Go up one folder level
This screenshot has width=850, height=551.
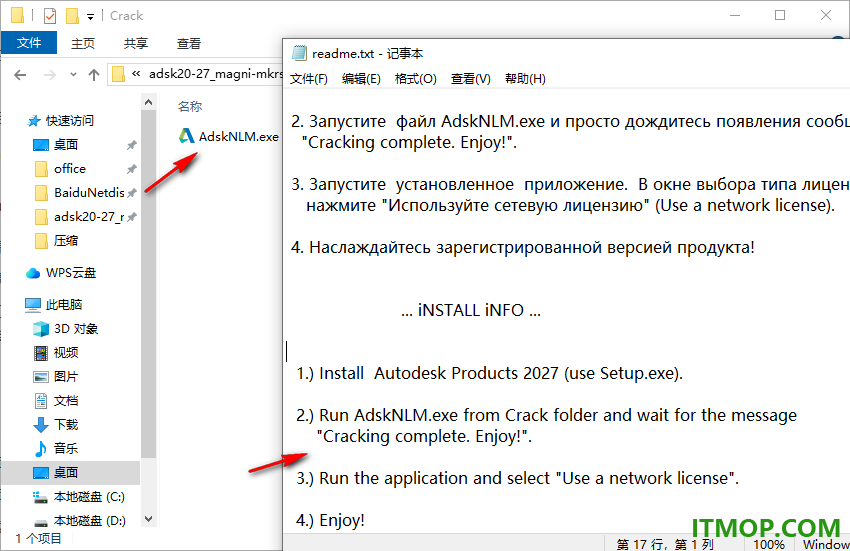(x=94, y=75)
